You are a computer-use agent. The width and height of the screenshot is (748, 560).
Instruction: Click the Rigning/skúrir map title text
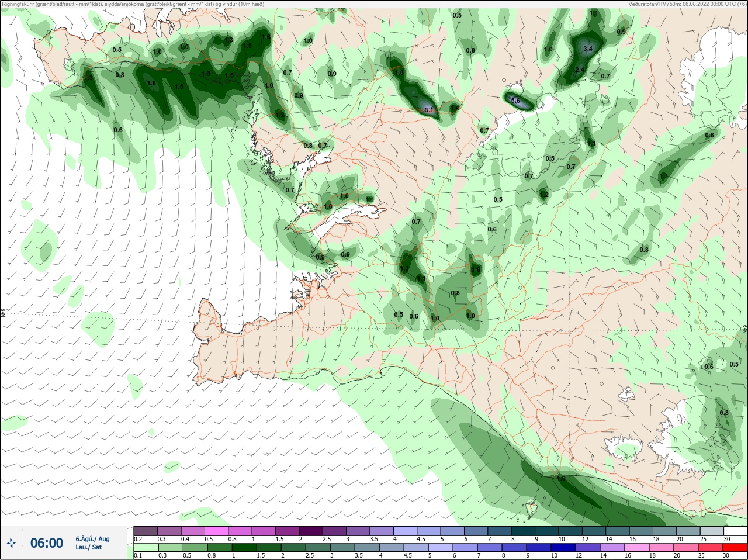coord(133,4)
